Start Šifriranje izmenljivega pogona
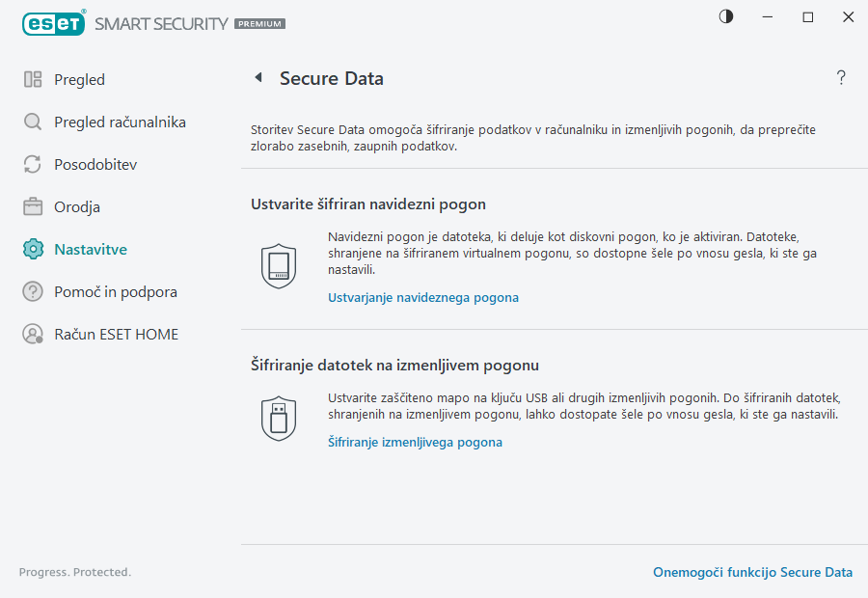This screenshot has width=868, height=598. [x=415, y=442]
